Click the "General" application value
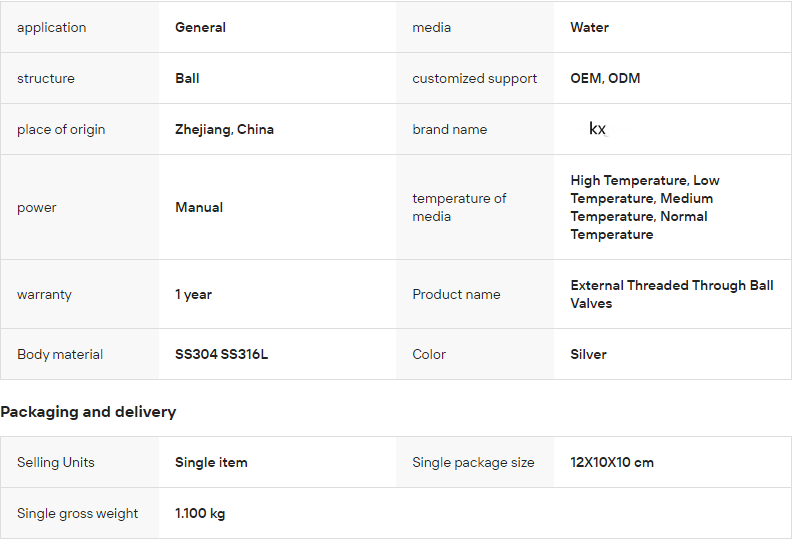This screenshot has height=540, width=792. [x=200, y=27]
